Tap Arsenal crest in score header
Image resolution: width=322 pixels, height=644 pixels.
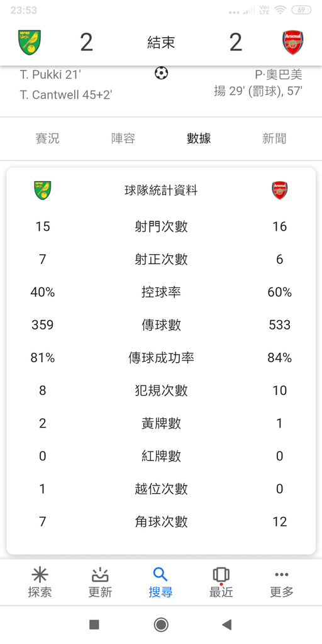[293, 43]
